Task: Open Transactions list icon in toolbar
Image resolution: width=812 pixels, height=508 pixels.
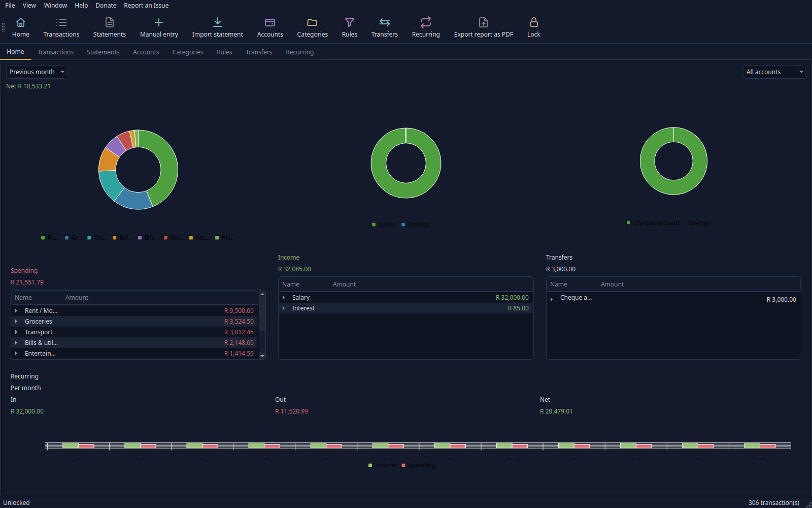Action: [x=61, y=22]
